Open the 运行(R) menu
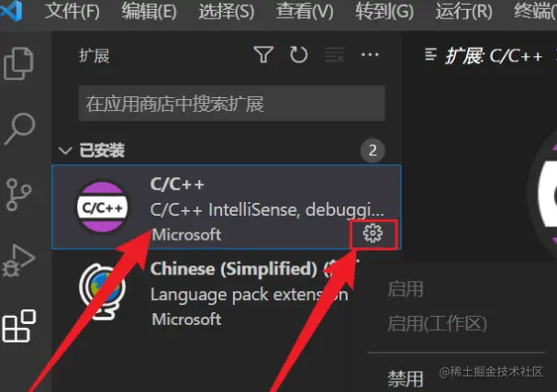 point(464,11)
